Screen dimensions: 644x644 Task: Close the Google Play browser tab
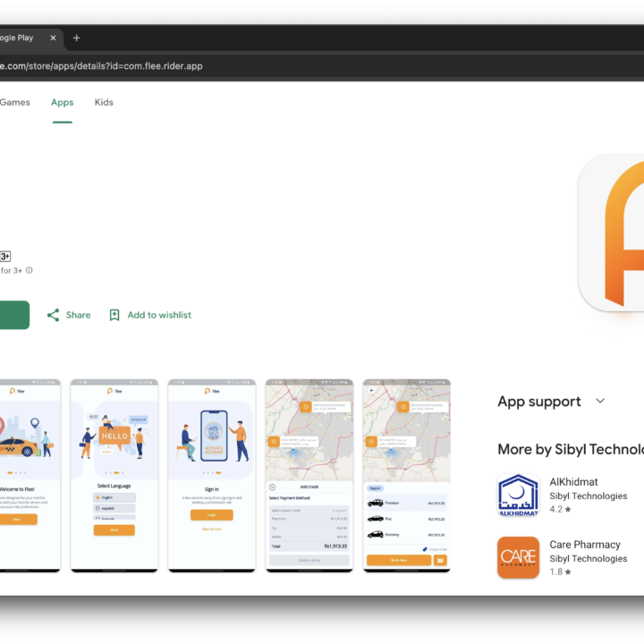(x=53, y=38)
